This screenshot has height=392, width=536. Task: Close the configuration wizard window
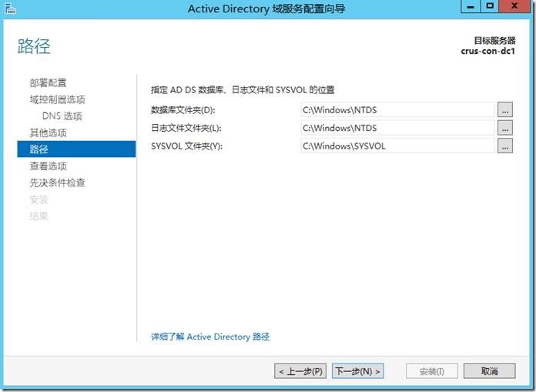point(514,7)
